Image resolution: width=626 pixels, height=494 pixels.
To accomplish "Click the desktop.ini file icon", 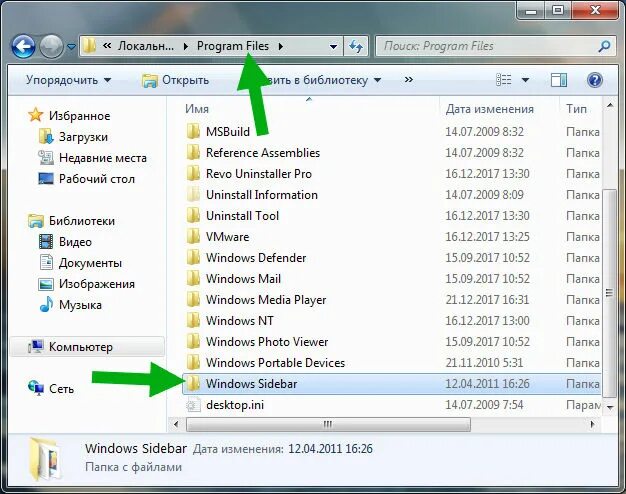I will (x=193, y=405).
